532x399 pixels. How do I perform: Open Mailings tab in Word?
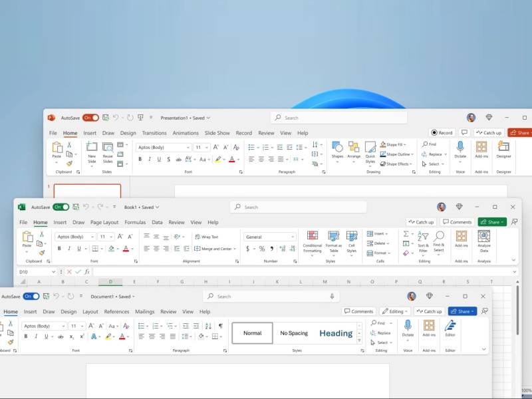point(144,311)
